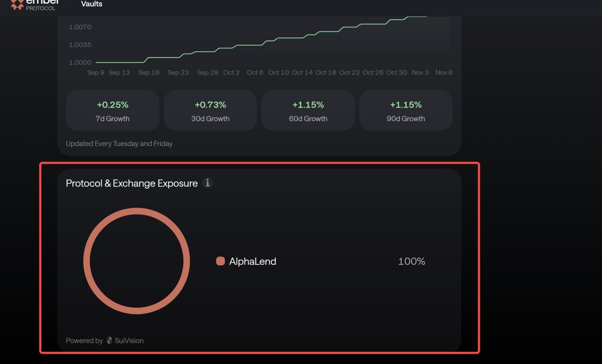Click the SuiVision logo icon

coord(110,341)
